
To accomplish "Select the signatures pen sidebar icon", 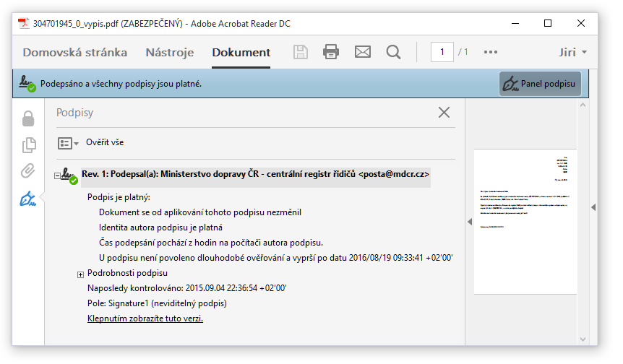I will coord(28,199).
